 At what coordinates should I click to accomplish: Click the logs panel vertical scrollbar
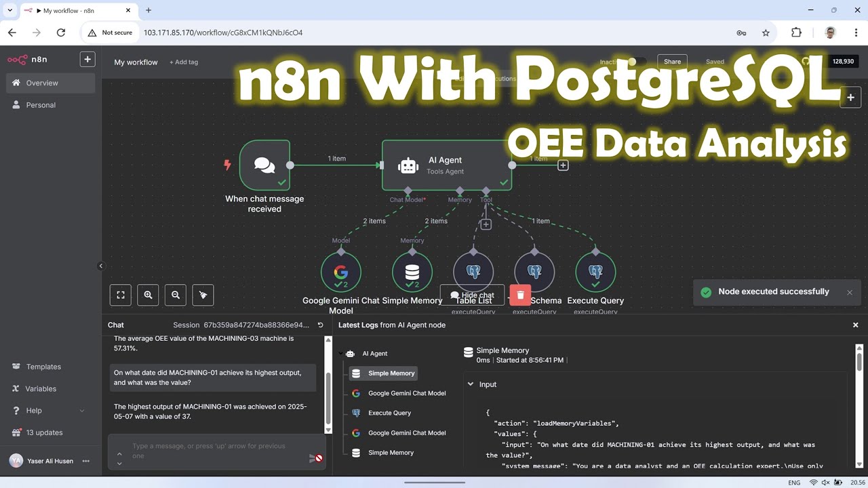point(859,407)
